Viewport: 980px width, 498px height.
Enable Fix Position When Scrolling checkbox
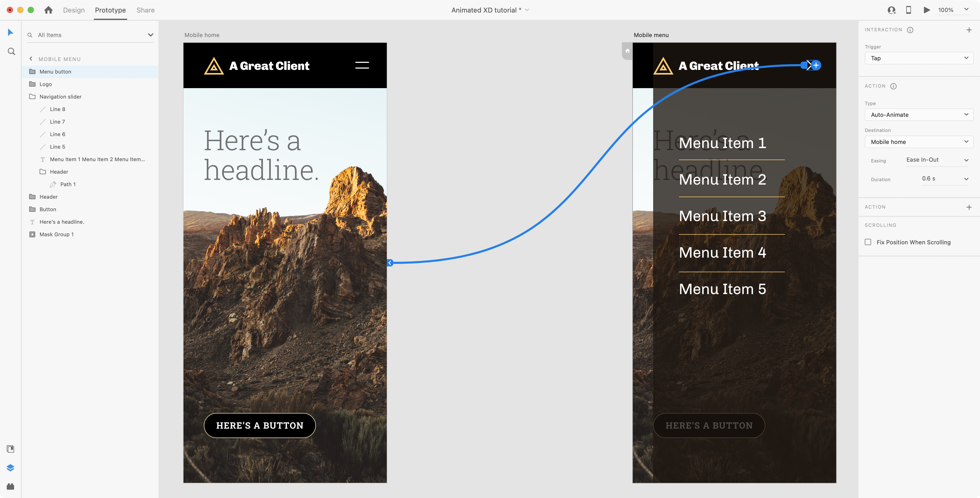868,242
